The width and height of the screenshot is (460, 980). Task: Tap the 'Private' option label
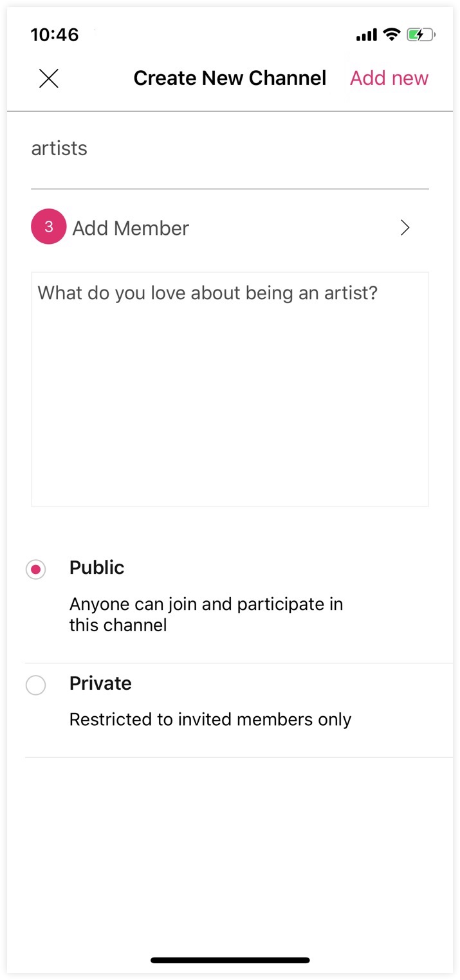point(100,683)
